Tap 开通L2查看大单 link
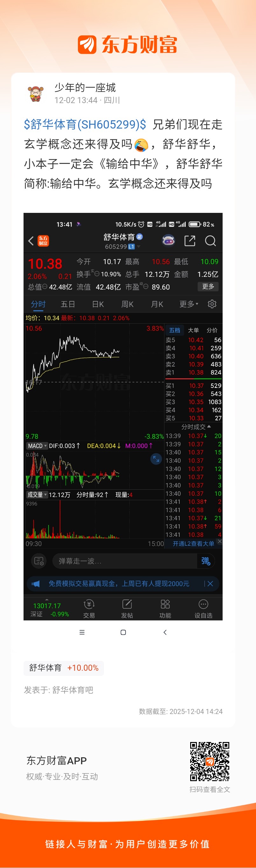Screen dimensions: 256x868 click(193, 543)
